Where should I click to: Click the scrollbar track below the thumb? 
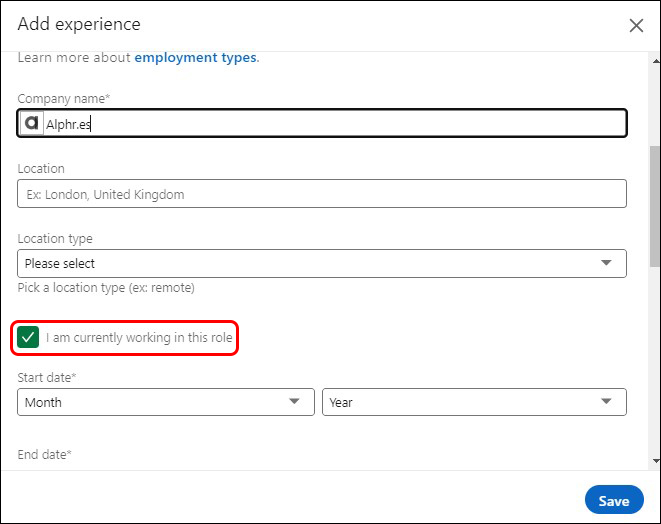coord(655,360)
